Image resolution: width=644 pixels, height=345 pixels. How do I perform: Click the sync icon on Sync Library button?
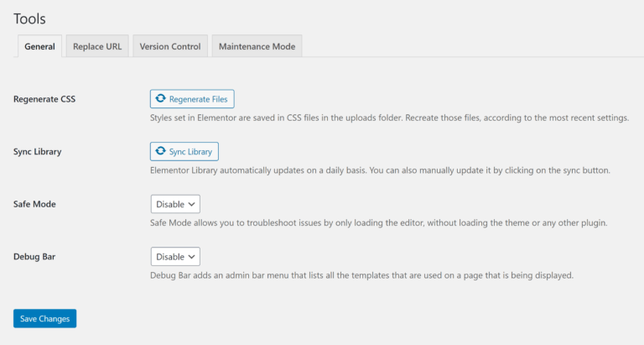tap(161, 151)
